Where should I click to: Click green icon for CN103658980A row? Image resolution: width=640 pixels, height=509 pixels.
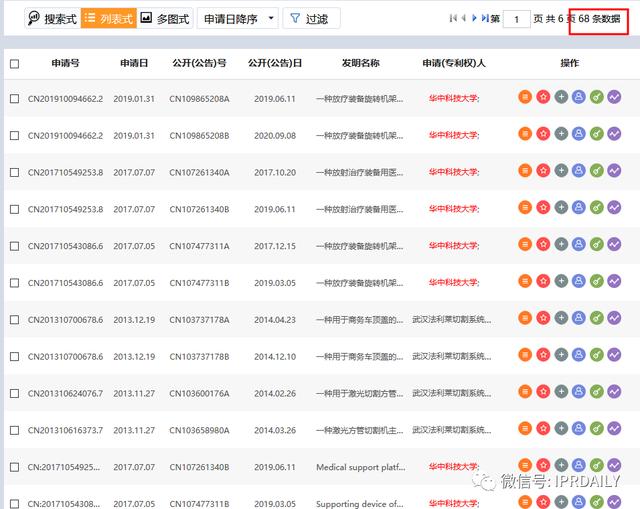pyautogui.click(x=597, y=429)
